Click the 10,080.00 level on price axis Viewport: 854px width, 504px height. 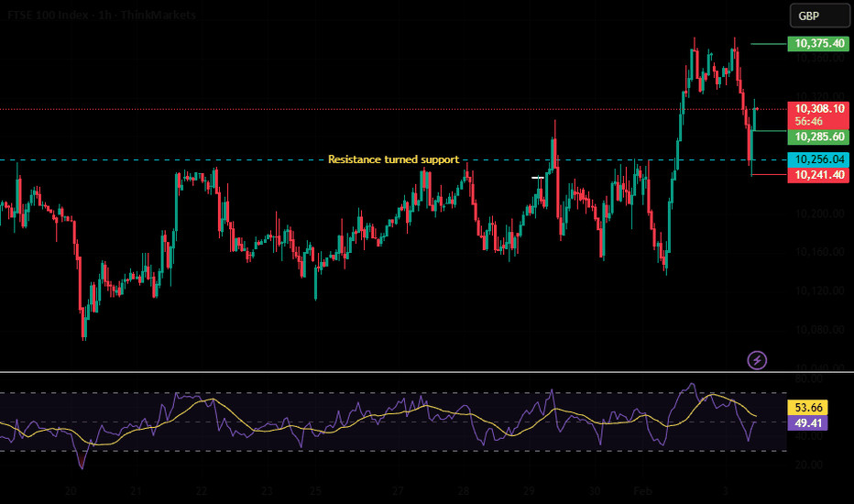(814, 329)
